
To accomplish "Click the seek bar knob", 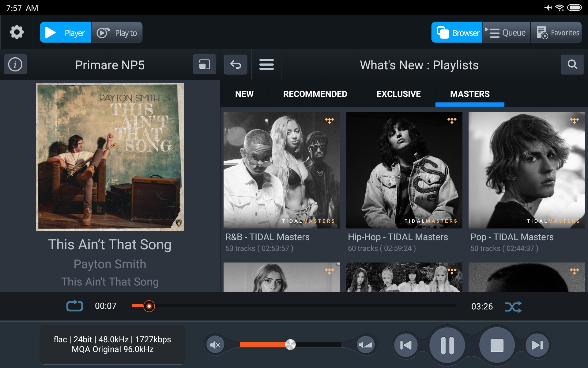I will [149, 306].
